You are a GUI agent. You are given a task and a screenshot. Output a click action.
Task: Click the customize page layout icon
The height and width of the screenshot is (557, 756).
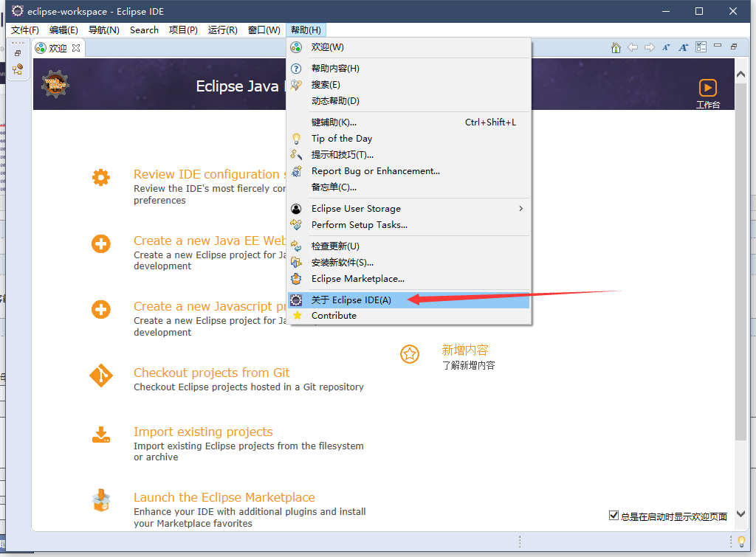[x=701, y=46]
